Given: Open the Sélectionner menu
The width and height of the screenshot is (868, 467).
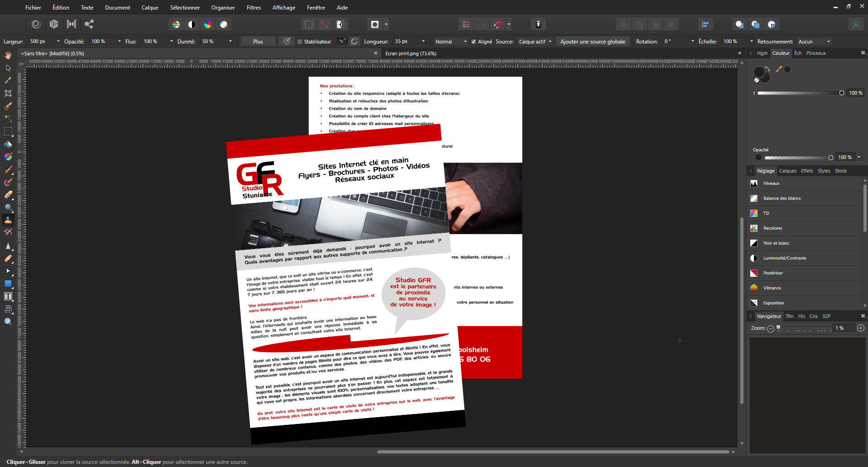Looking at the screenshot, I should pos(185,8).
